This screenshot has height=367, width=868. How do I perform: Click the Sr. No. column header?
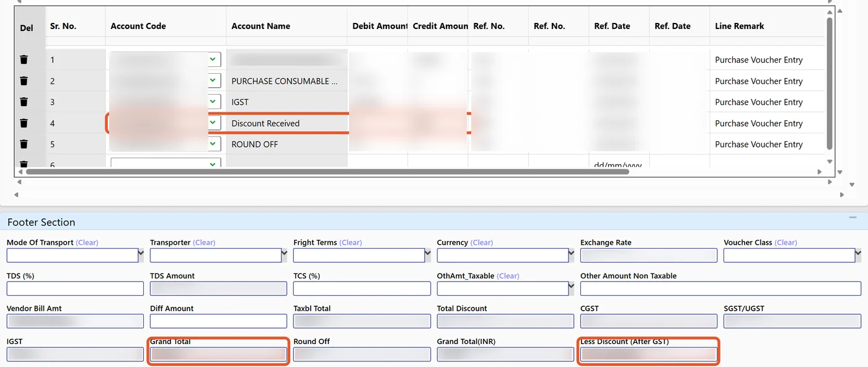click(x=63, y=26)
